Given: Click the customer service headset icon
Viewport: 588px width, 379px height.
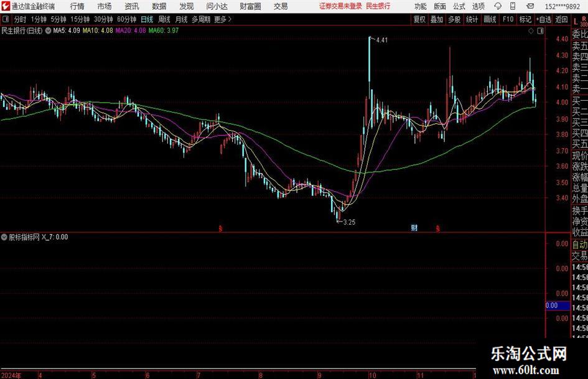Looking at the screenshot, I should tap(498, 6).
